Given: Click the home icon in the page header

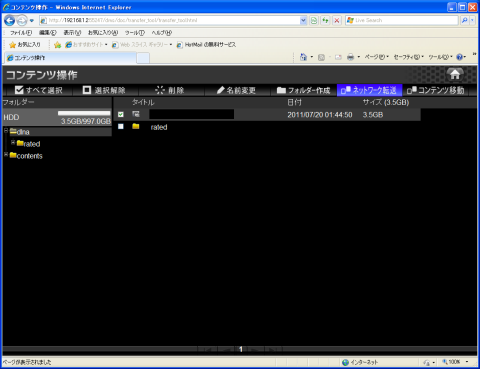Looking at the screenshot, I should pos(455,75).
